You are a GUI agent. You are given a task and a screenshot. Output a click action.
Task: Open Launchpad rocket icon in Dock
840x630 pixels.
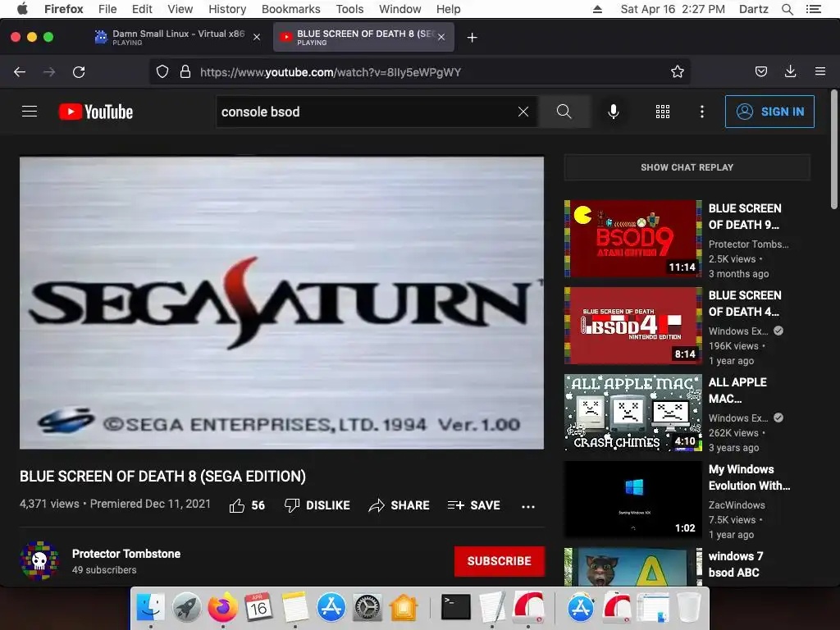coord(186,608)
